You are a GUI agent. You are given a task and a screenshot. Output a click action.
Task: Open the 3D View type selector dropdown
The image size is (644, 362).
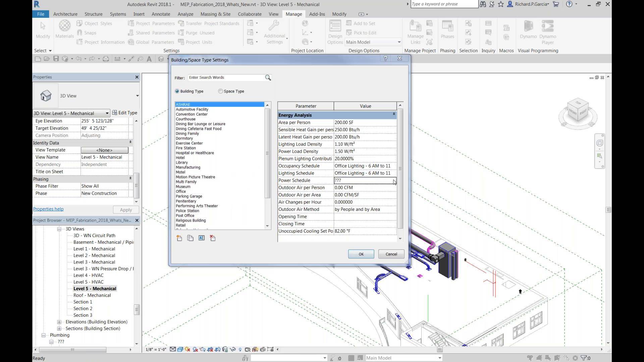click(137, 96)
